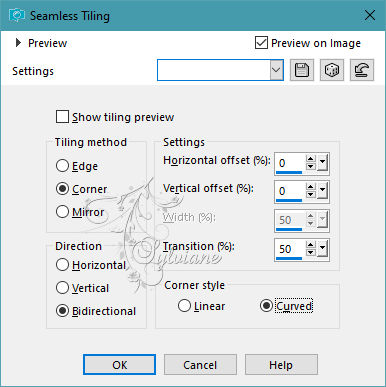Increase Transition percentage with the up arrow
The width and height of the screenshot is (386, 387).
point(311,245)
